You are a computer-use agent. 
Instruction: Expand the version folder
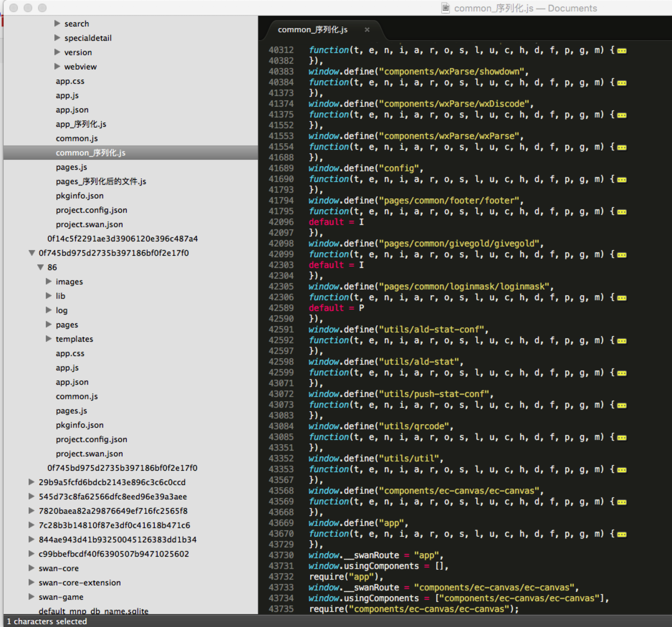[57, 52]
